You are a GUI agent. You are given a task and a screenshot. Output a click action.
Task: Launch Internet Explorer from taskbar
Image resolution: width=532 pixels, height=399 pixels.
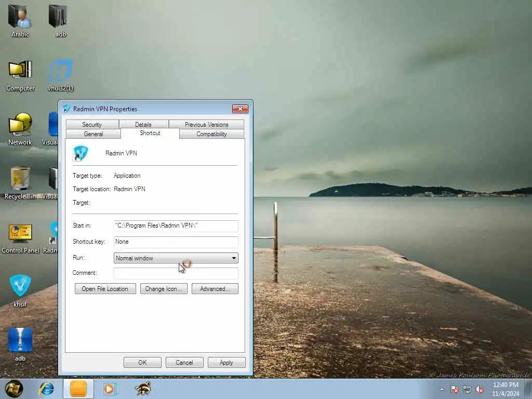pyautogui.click(x=46, y=389)
